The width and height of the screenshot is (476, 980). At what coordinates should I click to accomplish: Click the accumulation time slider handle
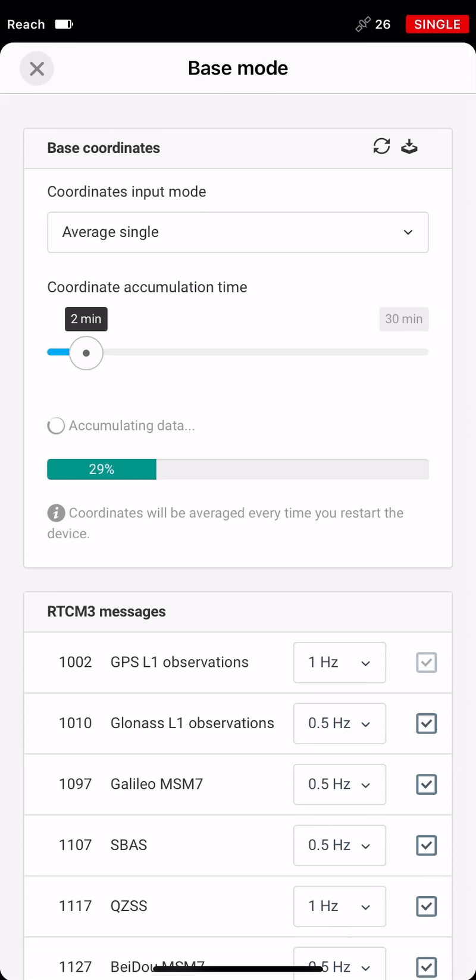pos(86,353)
